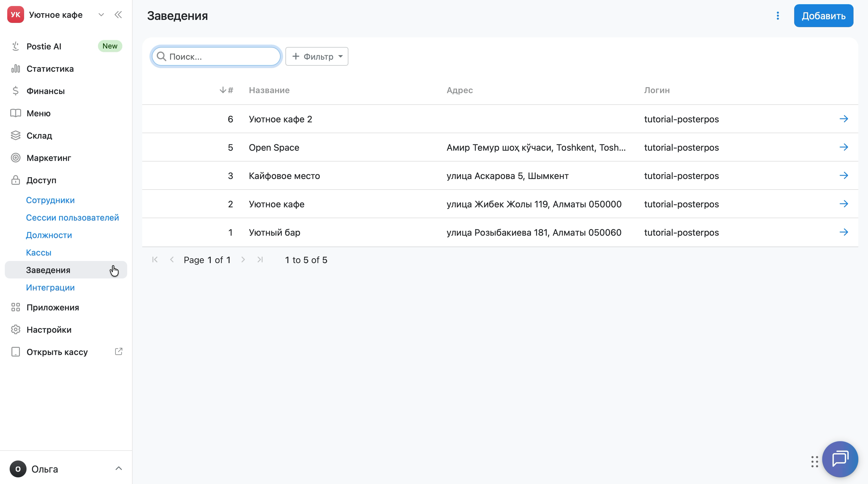Select the Уютное кафе row name
This screenshot has width=868, height=484.
[277, 204]
